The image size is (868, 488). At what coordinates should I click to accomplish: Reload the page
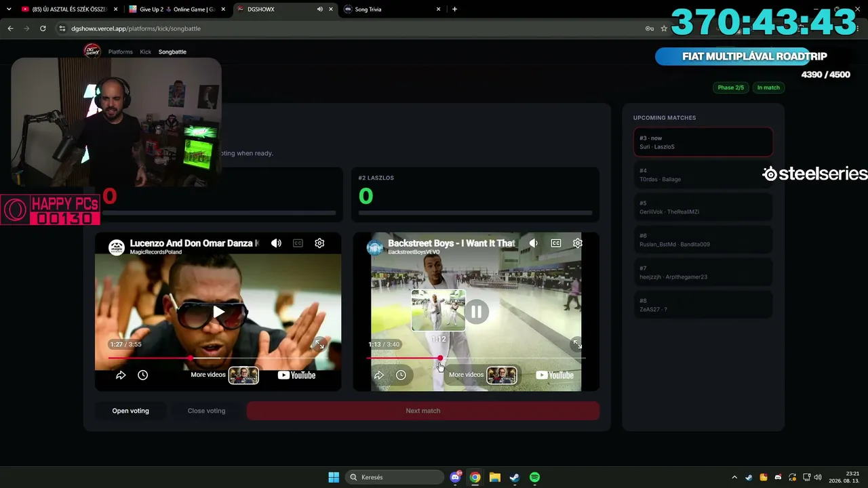[x=43, y=28]
